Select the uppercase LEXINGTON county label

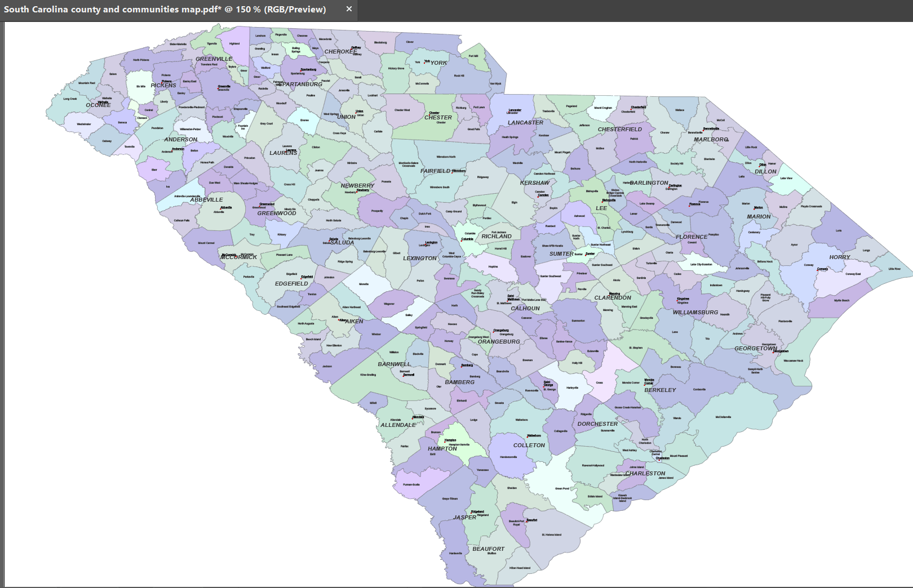pyautogui.click(x=420, y=259)
